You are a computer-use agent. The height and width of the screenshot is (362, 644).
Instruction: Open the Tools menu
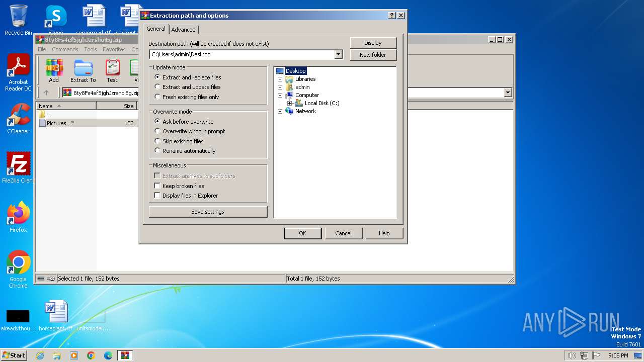pyautogui.click(x=91, y=49)
